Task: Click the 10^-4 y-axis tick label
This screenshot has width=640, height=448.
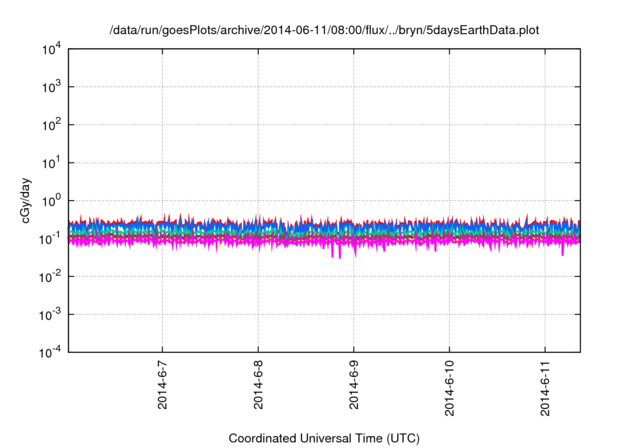Action: pyautogui.click(x=50, y=352)
